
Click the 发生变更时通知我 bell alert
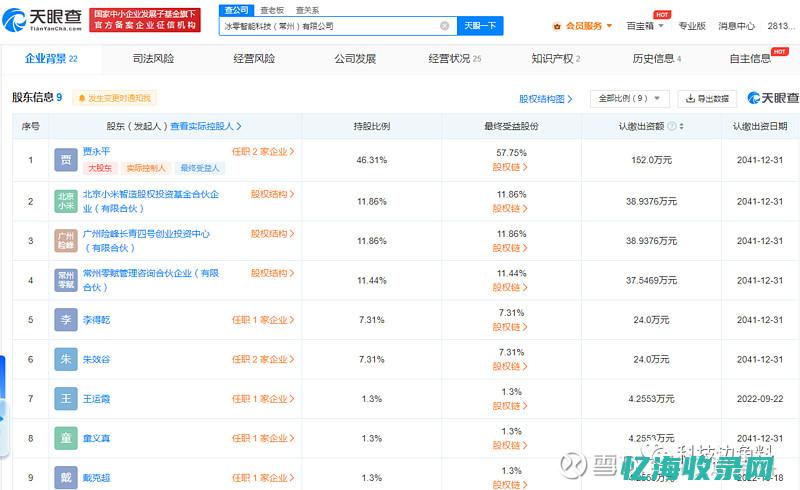tap(114, 98)
